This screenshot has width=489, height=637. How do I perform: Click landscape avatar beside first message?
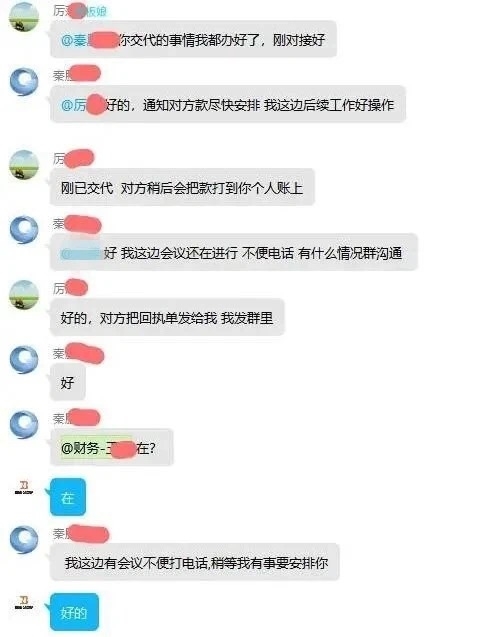pyautogui.click(x=24, y=17)
